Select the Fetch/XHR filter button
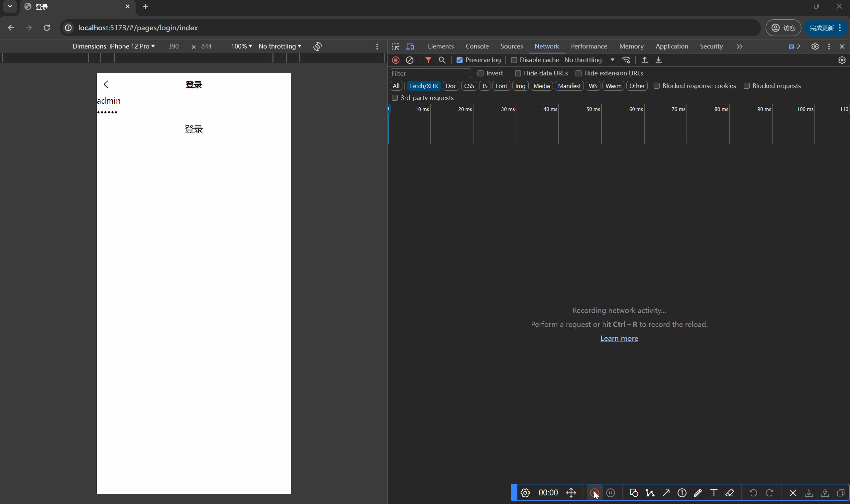Screen dimensions: 850x504 tap(423, 85)
